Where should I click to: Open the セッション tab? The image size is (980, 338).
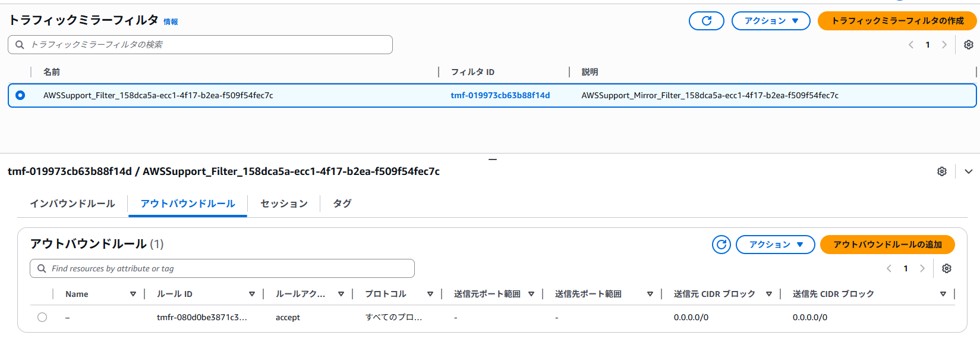point(284,204)
